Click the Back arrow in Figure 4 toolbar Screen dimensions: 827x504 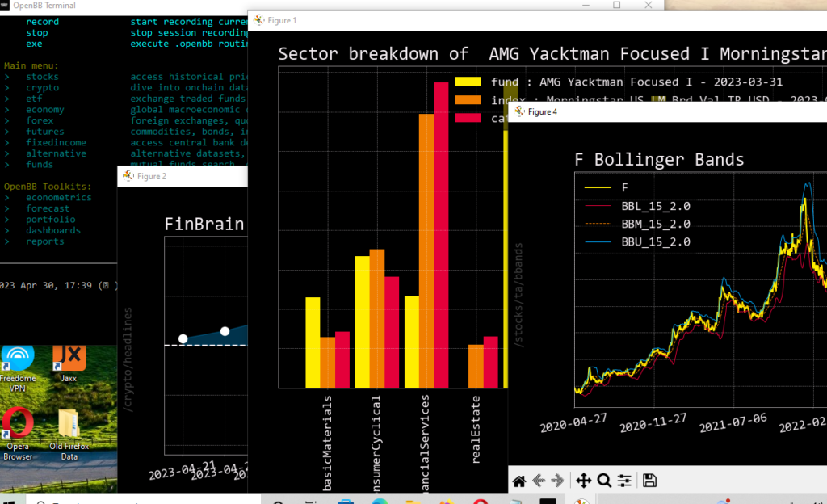[x=539, y=481]
